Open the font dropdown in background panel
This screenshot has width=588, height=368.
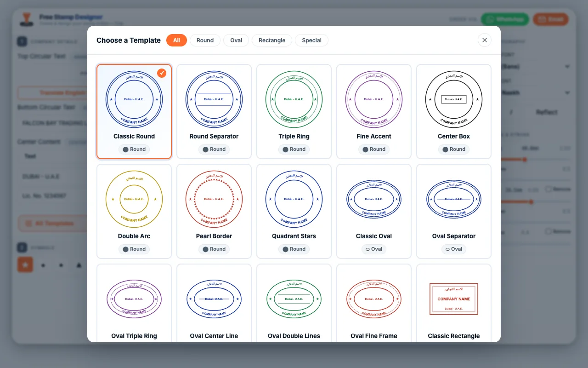pos(535,67)
